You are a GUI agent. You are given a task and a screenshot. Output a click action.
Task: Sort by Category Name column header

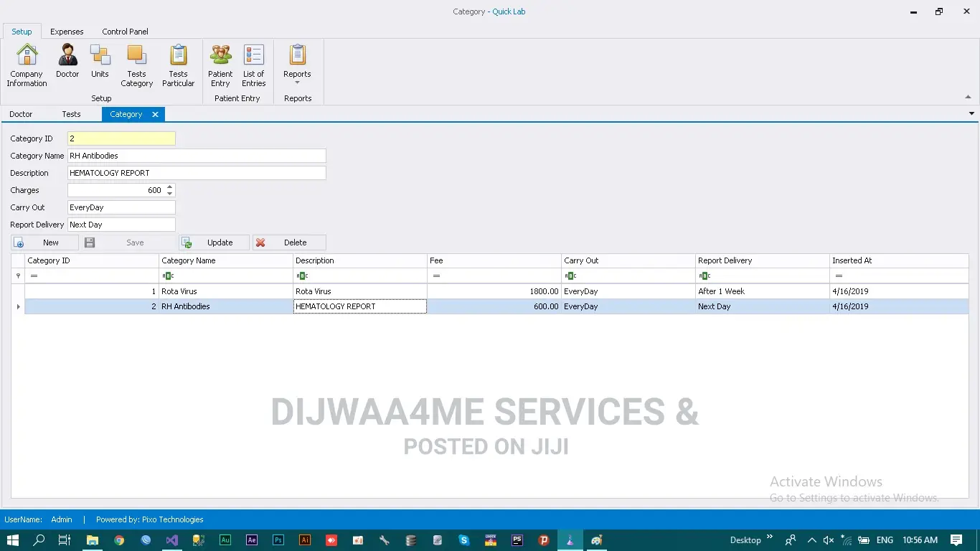click(x=226, y=260)
